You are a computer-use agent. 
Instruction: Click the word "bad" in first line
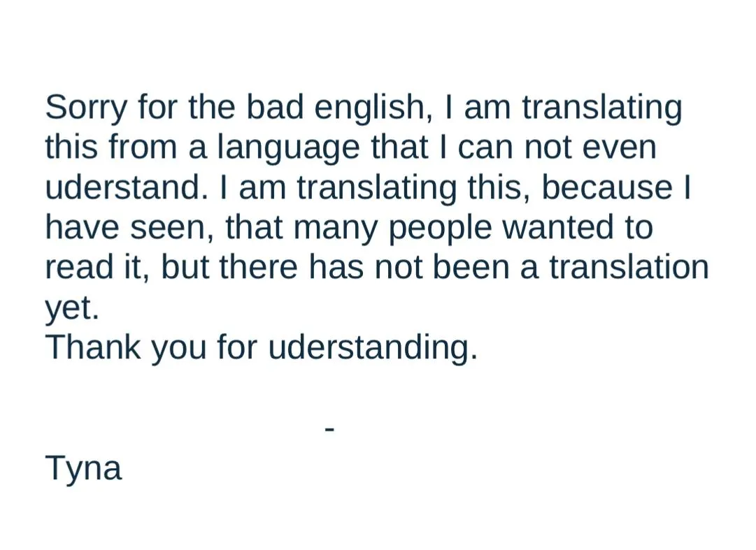(x=275, y=106)
